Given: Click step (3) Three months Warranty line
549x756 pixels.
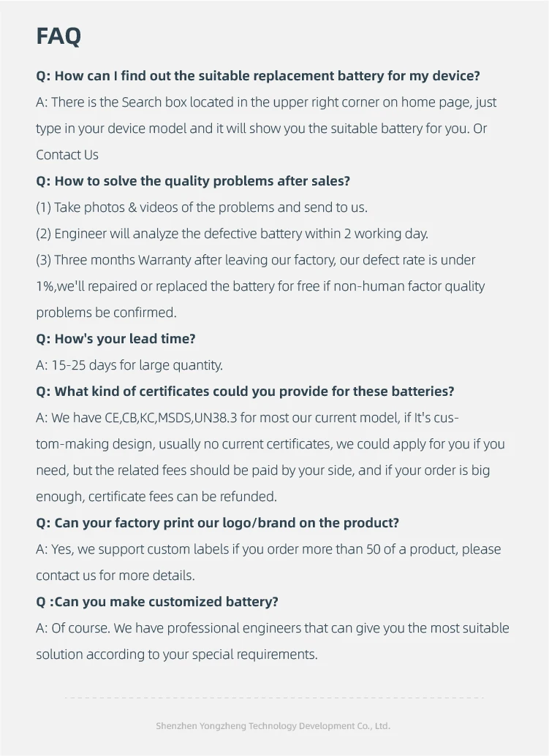Looking at the screenshot, I should [x=256, y=260].
